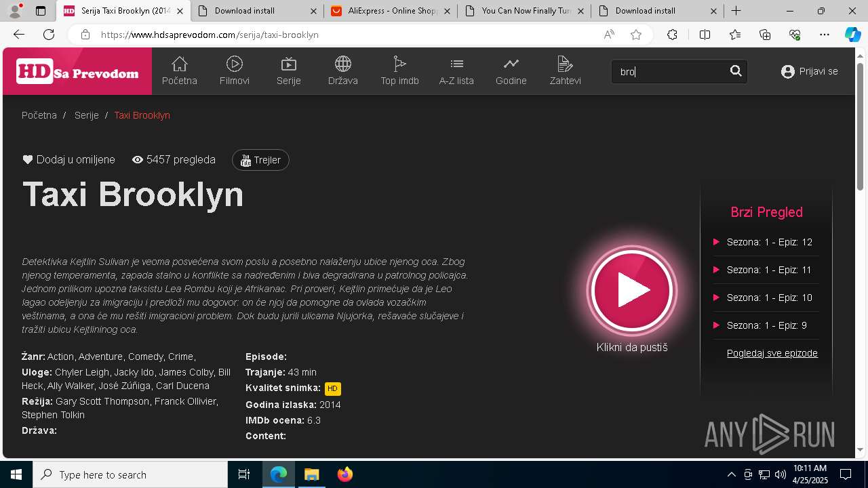Open the Trejler button
Image resolution: width=868 pixels, height=488 pixels.
(260, 160)
